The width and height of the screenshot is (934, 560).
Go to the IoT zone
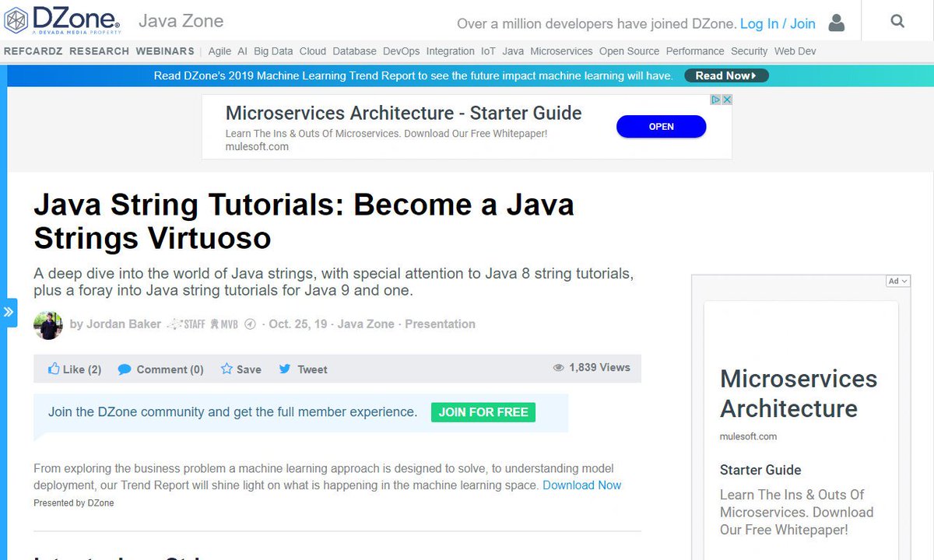[x=488, y=51]
